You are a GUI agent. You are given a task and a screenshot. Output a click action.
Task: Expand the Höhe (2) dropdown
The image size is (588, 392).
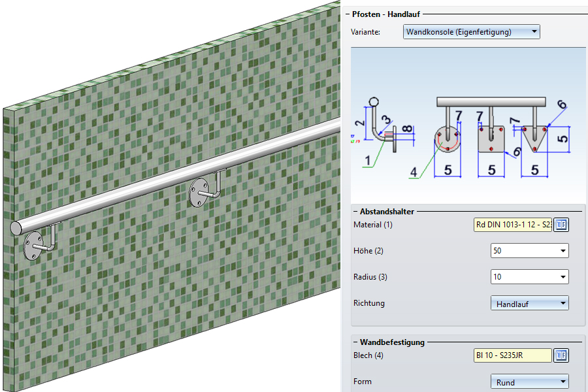[529, 251]
